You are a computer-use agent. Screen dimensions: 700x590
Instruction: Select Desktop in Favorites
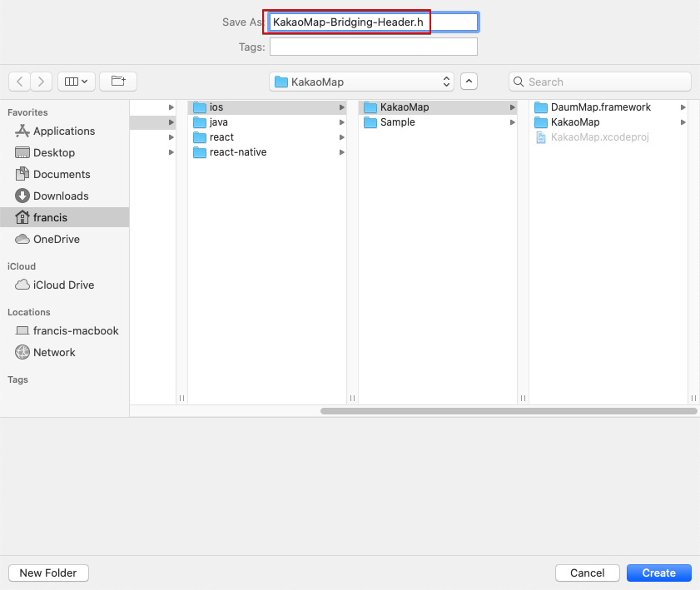[64, 152]
